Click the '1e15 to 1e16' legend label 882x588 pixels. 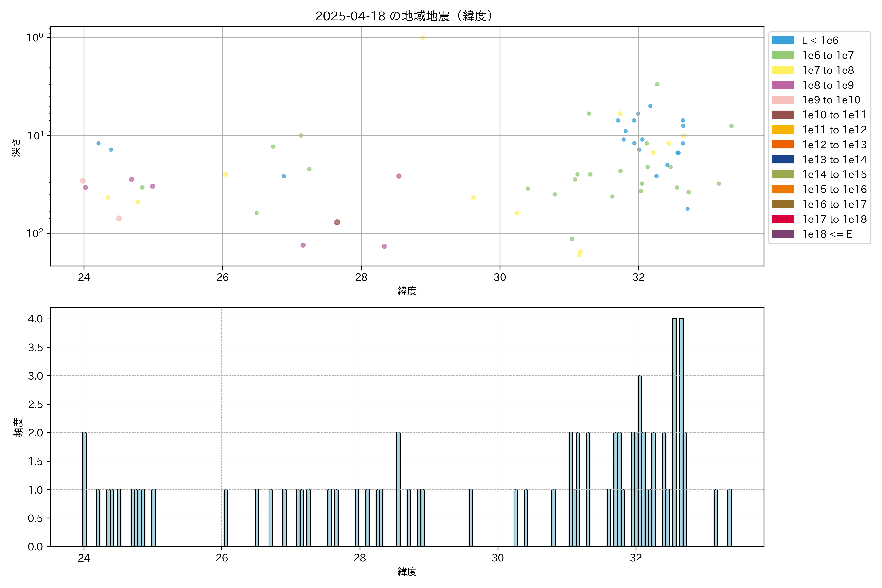click(x=834, y=189)
